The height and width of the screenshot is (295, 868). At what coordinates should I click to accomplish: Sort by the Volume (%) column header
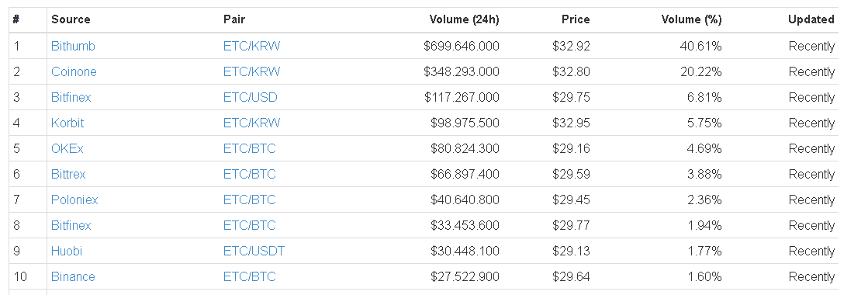pos(691,19)
